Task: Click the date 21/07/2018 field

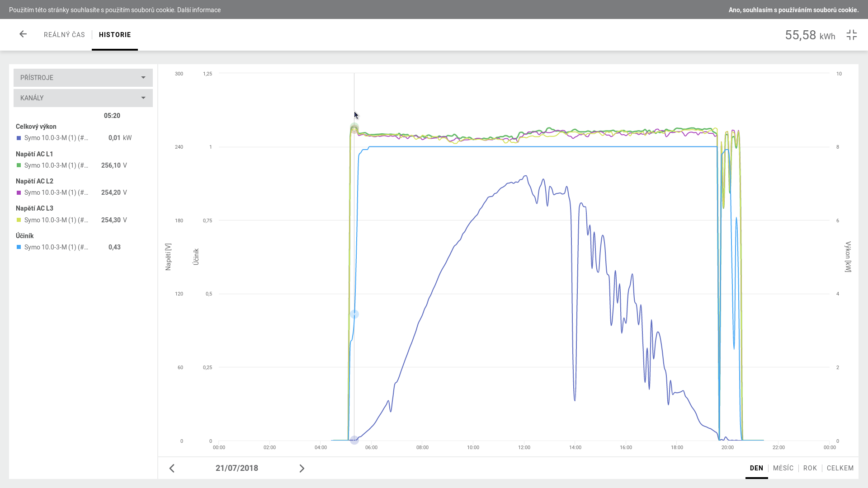Action: [237, 468]
